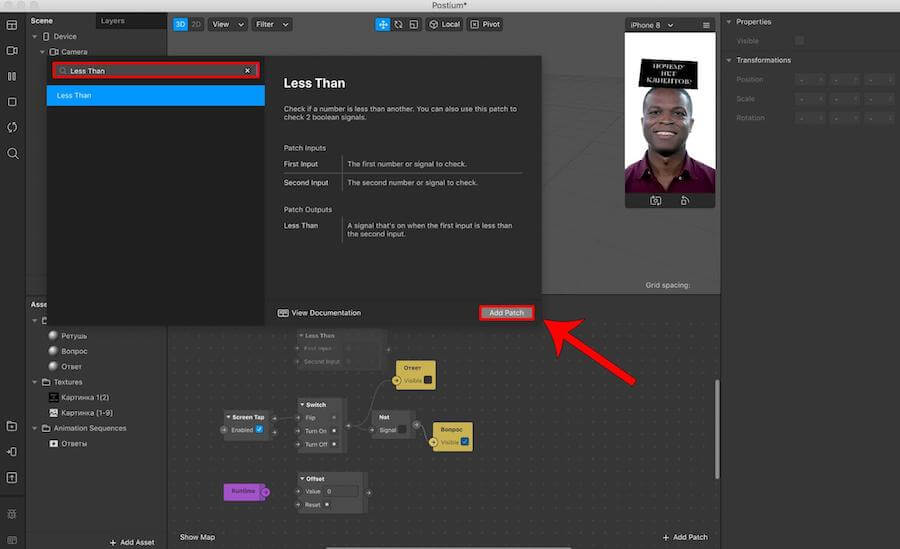
Task: Click the Runtime patch output port
Action: click(265, 492)
